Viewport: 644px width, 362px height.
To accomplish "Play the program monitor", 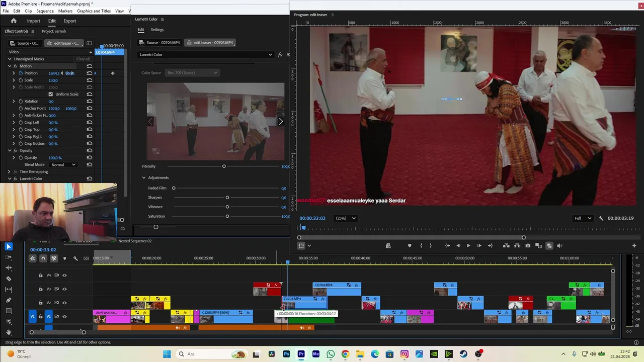I will (468, 246).
